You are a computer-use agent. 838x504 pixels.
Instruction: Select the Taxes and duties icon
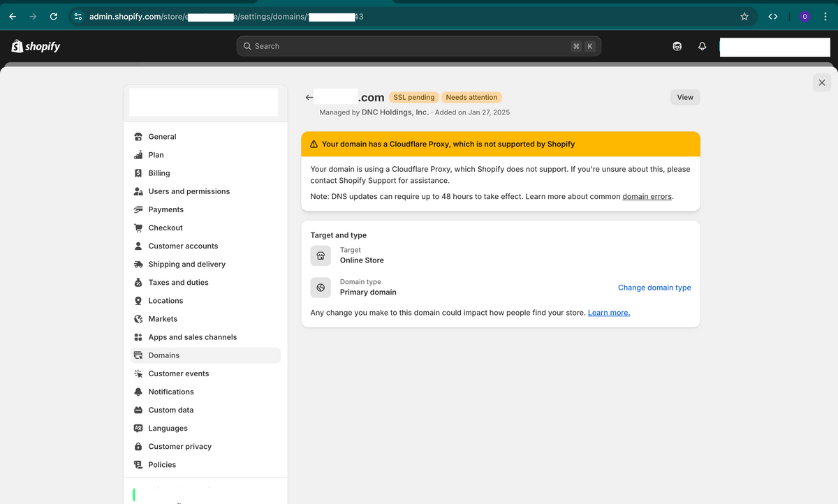(138, 282)
